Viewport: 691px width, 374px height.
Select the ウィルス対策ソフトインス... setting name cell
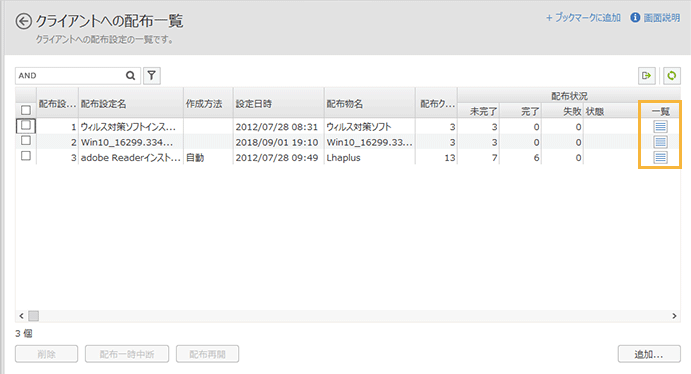tap(131, 127)
